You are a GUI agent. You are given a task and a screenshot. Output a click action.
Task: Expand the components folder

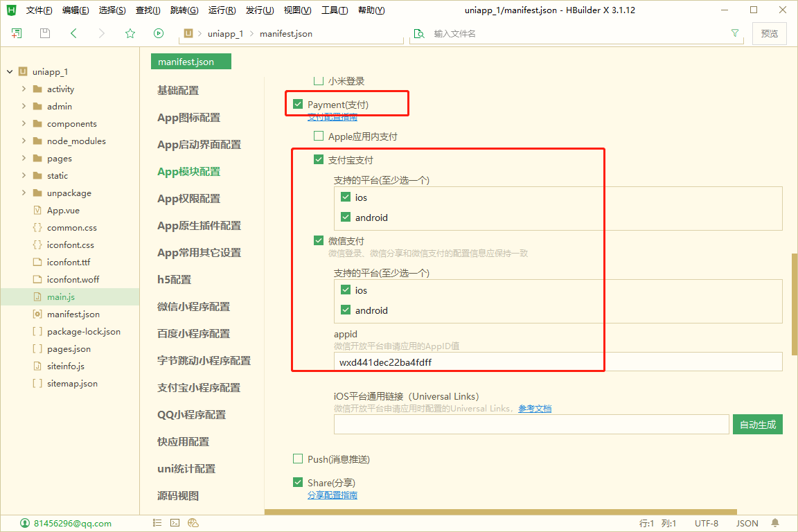24,124
